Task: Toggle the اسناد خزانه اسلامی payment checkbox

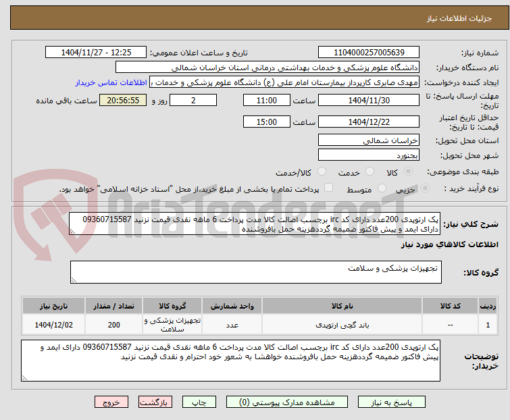Action: click(x=329, y=188)
